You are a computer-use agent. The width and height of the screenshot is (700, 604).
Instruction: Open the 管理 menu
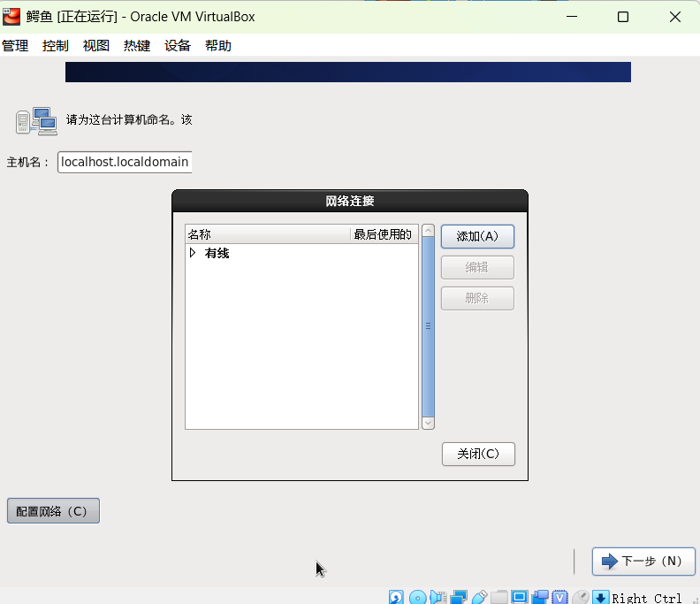tap(15, 46)
